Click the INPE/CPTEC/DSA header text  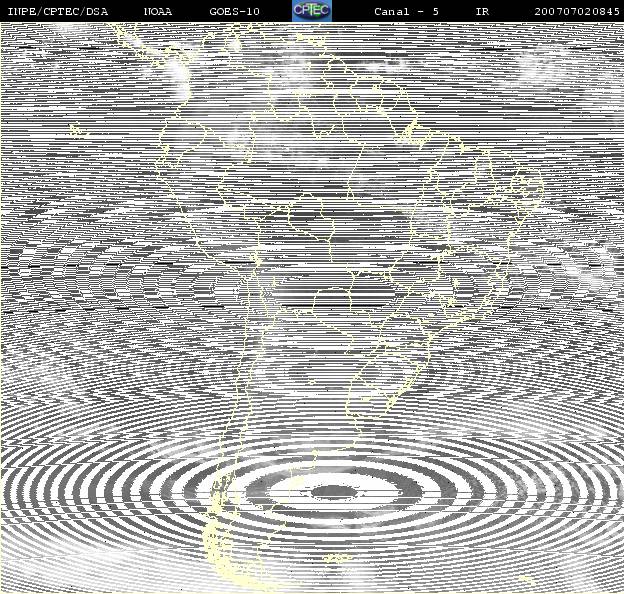pos(58,12)
